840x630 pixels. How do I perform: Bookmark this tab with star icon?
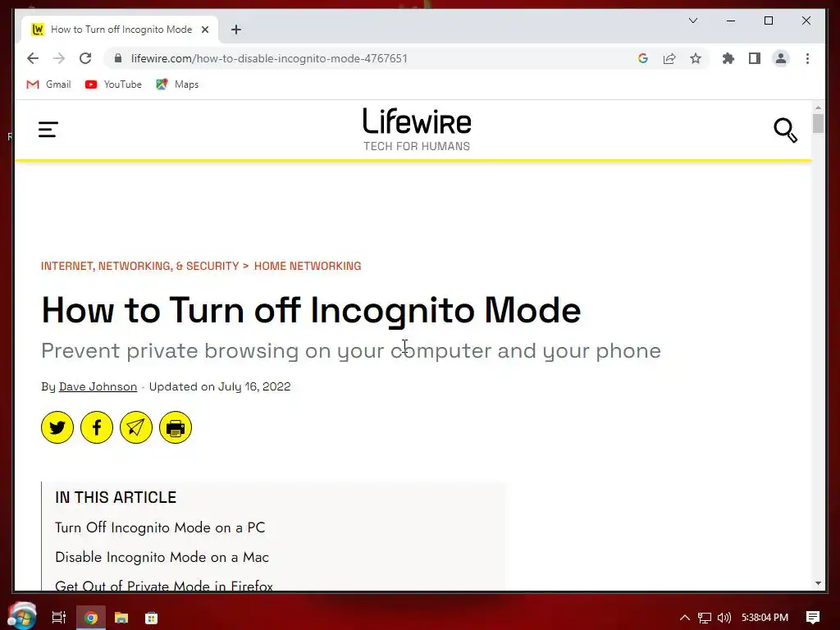[x=696, y=58]
